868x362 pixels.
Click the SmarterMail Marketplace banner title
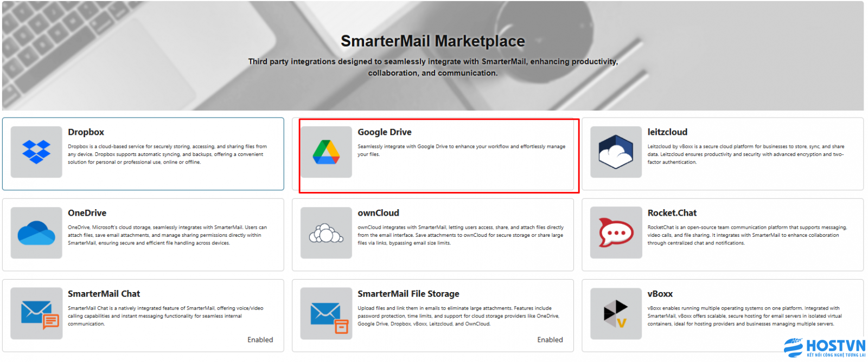click(432, 41)
